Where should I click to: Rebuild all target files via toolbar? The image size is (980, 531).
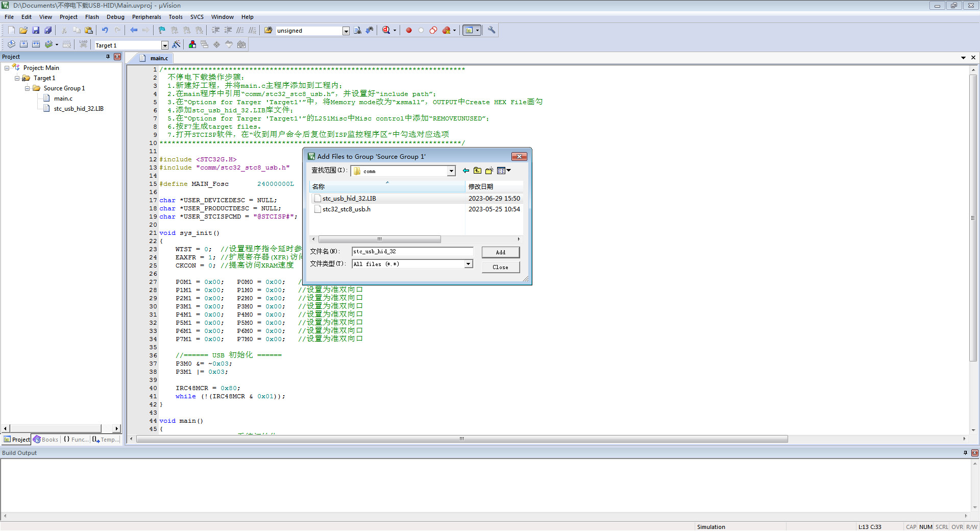[36, 44]
